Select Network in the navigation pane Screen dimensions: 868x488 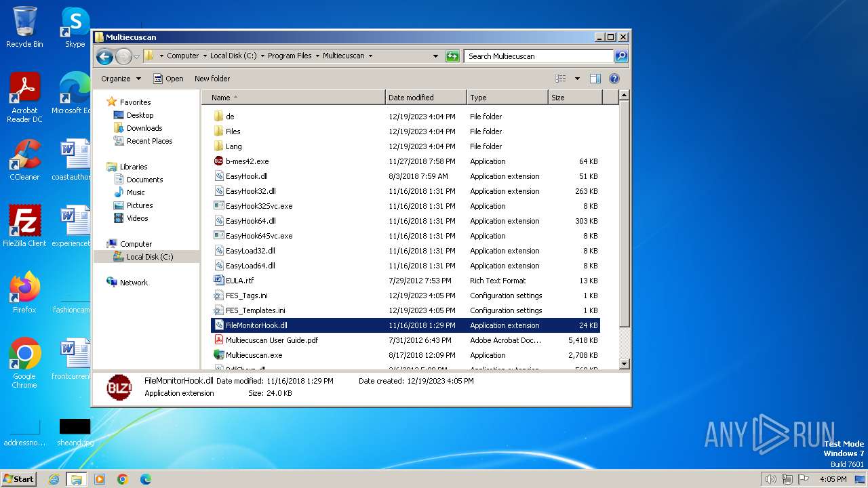[x=134, y=283]
